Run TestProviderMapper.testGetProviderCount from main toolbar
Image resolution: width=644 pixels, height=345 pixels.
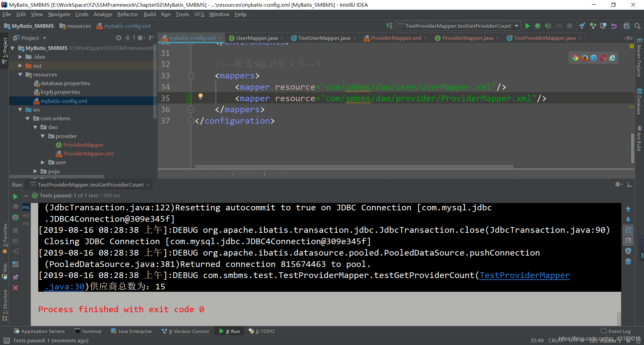tap(528, 26)
